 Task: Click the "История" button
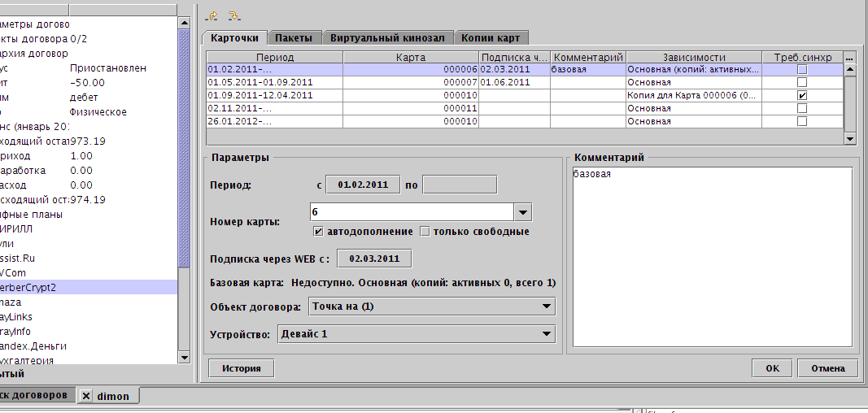[x=241, y=368]
